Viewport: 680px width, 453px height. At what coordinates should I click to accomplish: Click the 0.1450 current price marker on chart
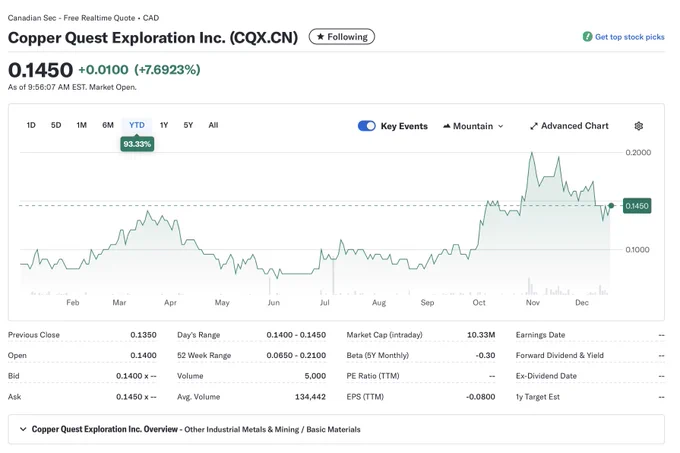click(x=637, y=206)
